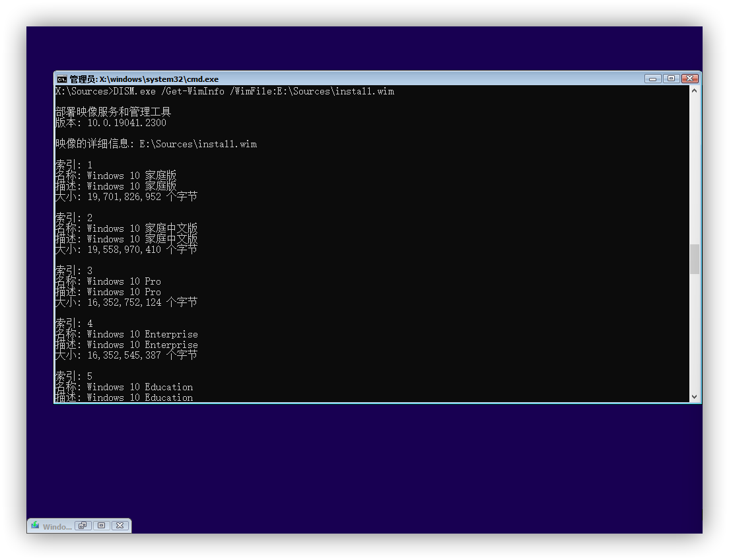Screen dimensions: 729x560
Task: Click 描述: Windows 10 Education line
Action: 124,397
